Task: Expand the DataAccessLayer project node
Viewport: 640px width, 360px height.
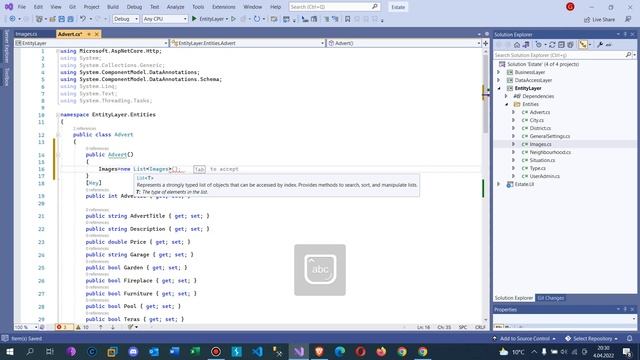Action: (498, 80)
